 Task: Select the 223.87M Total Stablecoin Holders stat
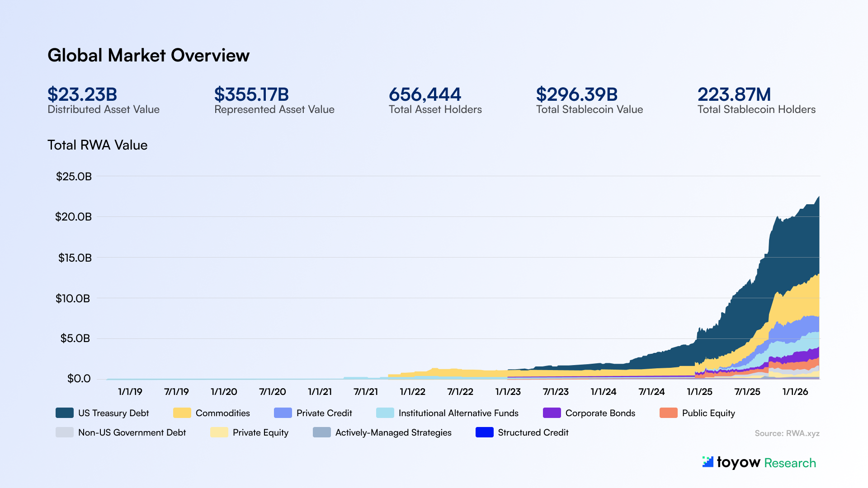(x=734, y=94)
